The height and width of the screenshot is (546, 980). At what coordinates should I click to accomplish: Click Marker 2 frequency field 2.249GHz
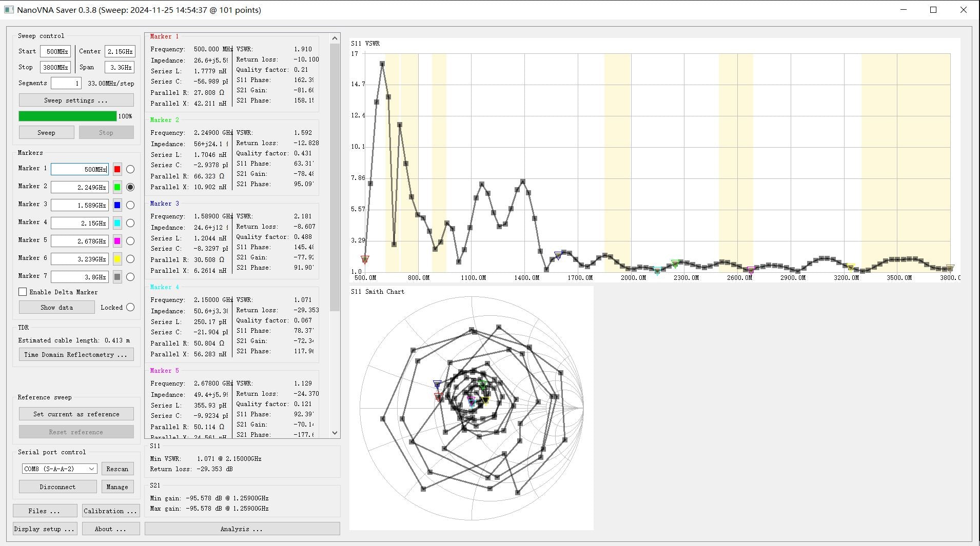(x=80, y=187)
